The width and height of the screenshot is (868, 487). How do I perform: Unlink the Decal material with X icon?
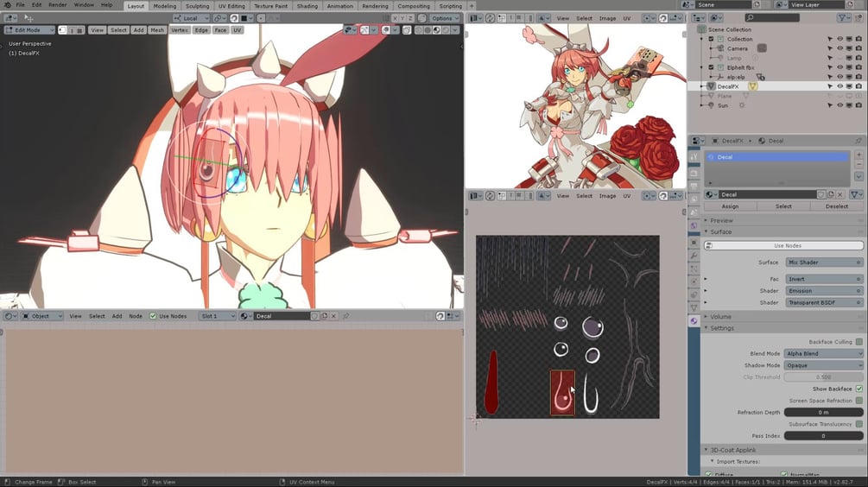coord(839,194)
